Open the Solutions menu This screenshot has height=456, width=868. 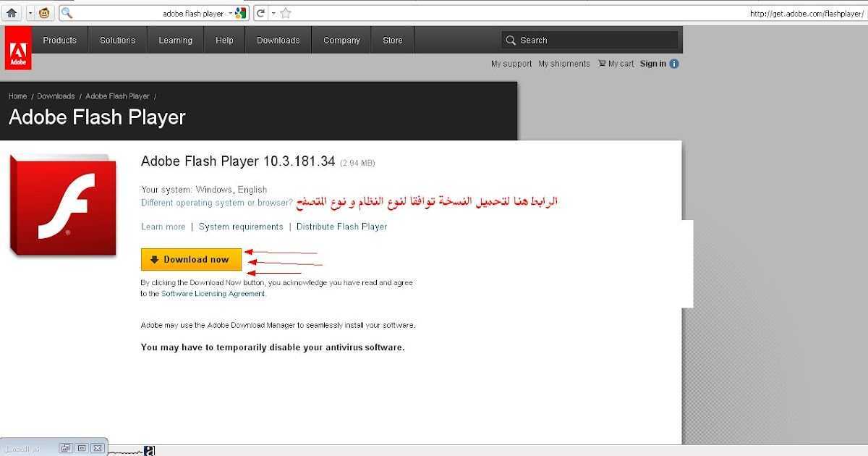[118, 41]
